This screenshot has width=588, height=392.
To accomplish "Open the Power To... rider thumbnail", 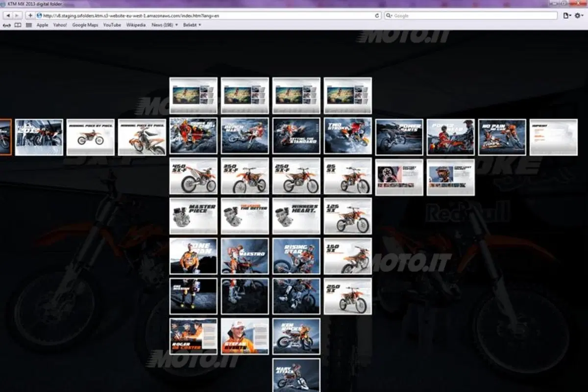I will click(194, 136).
